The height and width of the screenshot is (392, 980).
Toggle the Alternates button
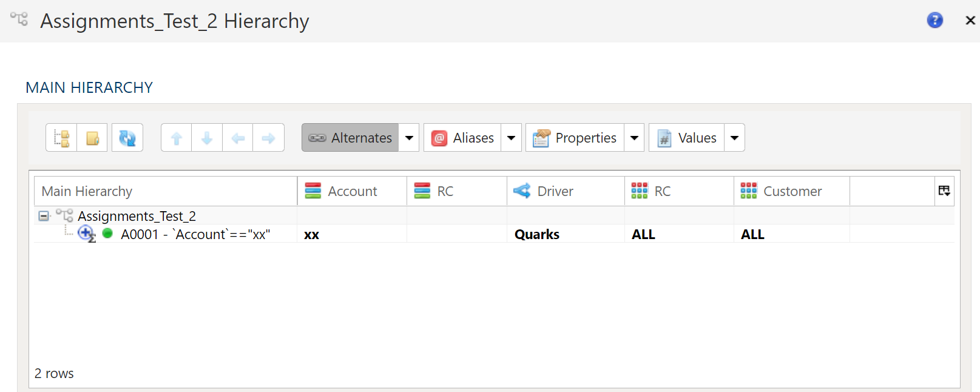[x=350, y=138]
